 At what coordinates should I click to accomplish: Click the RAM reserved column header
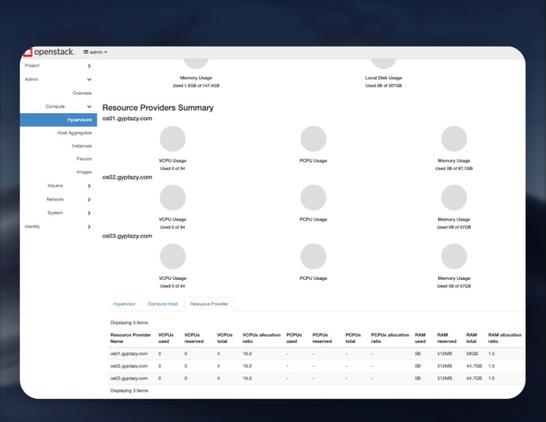coord(446,338)
